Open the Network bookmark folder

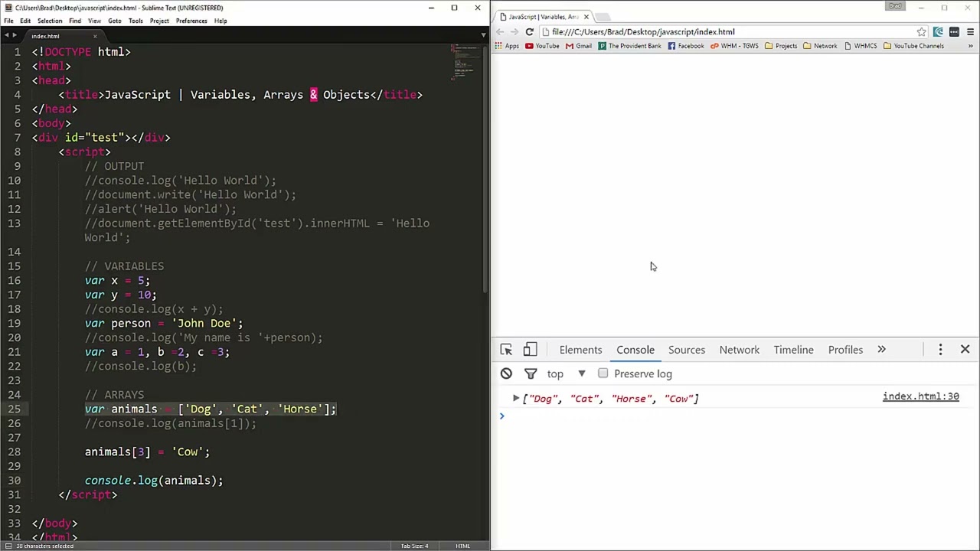pyautogui.click(x=820, y=46)
